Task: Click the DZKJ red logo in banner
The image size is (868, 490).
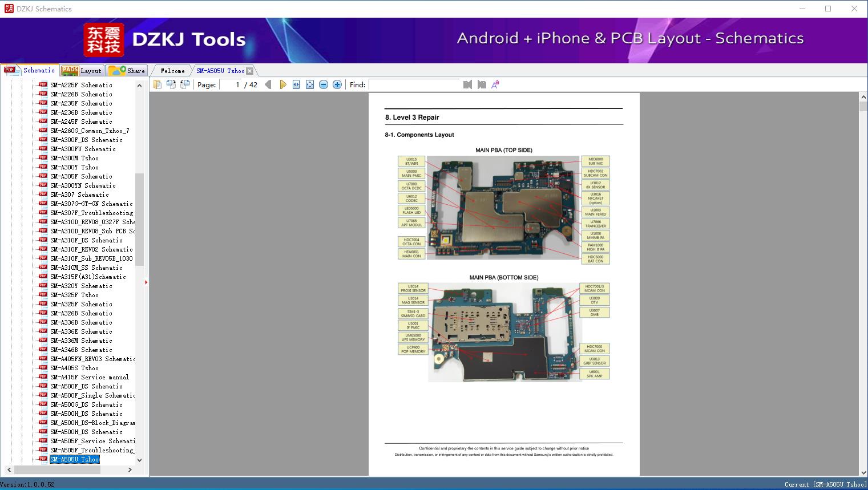Action: [103, 40]
